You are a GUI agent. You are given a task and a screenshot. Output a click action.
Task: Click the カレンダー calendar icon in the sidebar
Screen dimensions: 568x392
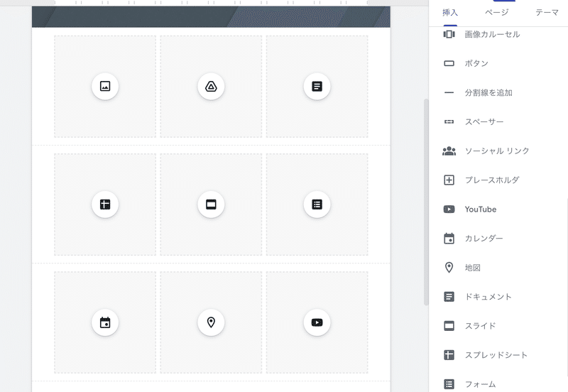[449, 239]
